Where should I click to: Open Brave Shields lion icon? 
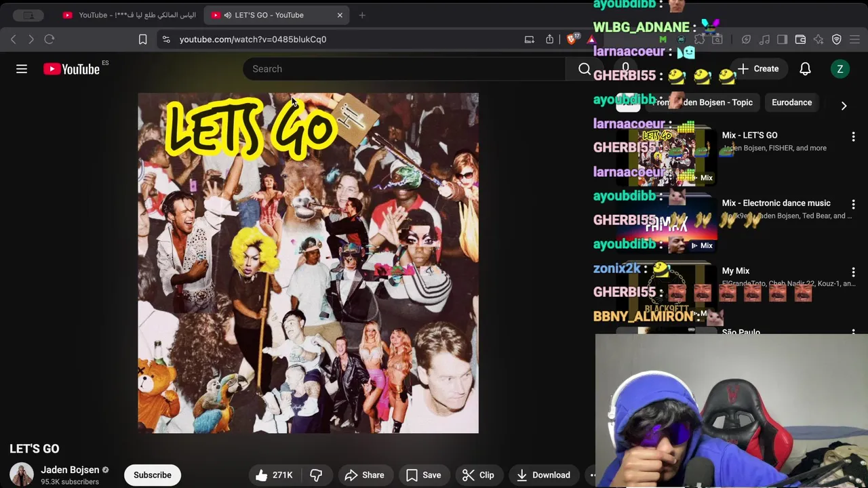[x=571, y=39]
